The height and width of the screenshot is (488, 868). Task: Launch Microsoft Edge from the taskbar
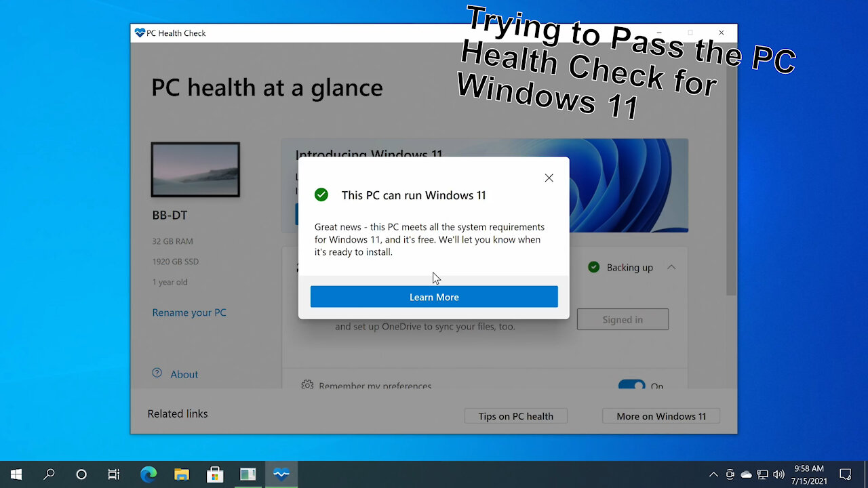pyautogui.click(x=148, y=474)
